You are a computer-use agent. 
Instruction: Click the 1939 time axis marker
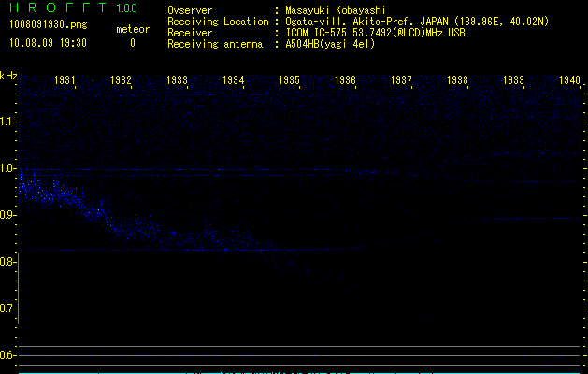[513, 80]
